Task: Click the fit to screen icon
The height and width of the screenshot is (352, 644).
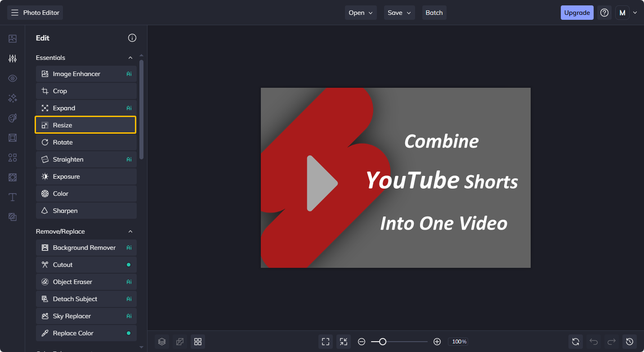Action: 326,342
